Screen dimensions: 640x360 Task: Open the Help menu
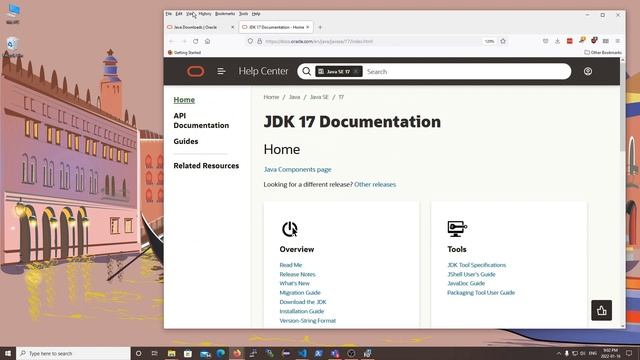[256, 14]
